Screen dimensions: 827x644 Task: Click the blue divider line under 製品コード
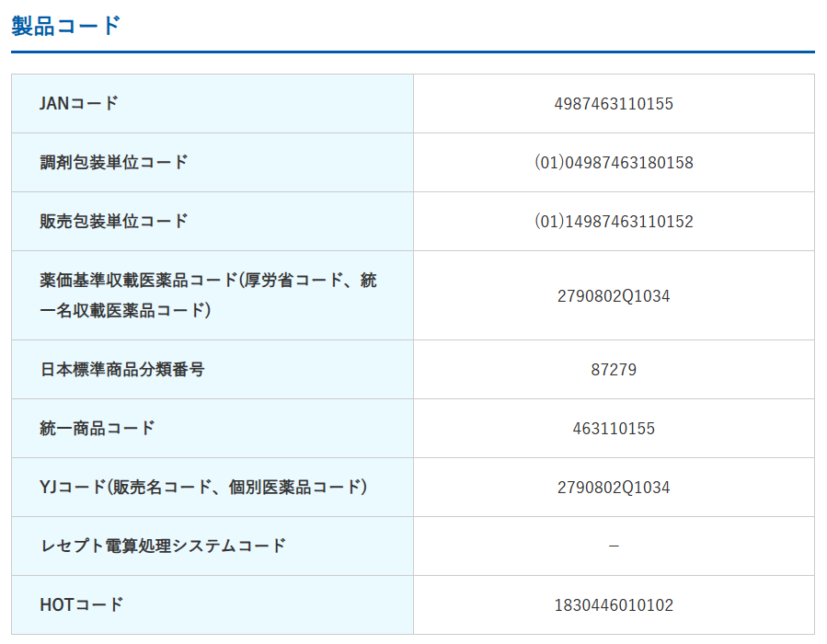[x=413, y=52]
